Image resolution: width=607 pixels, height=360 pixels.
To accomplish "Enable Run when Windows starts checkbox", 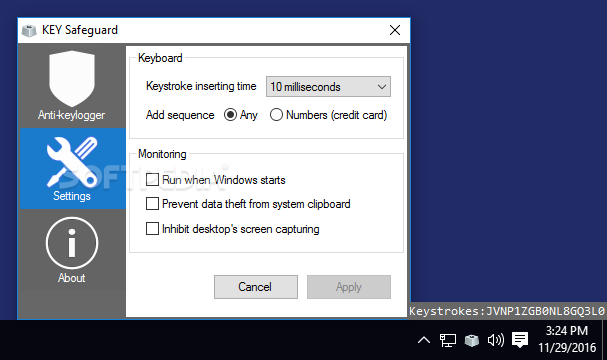I will [152, 180].
